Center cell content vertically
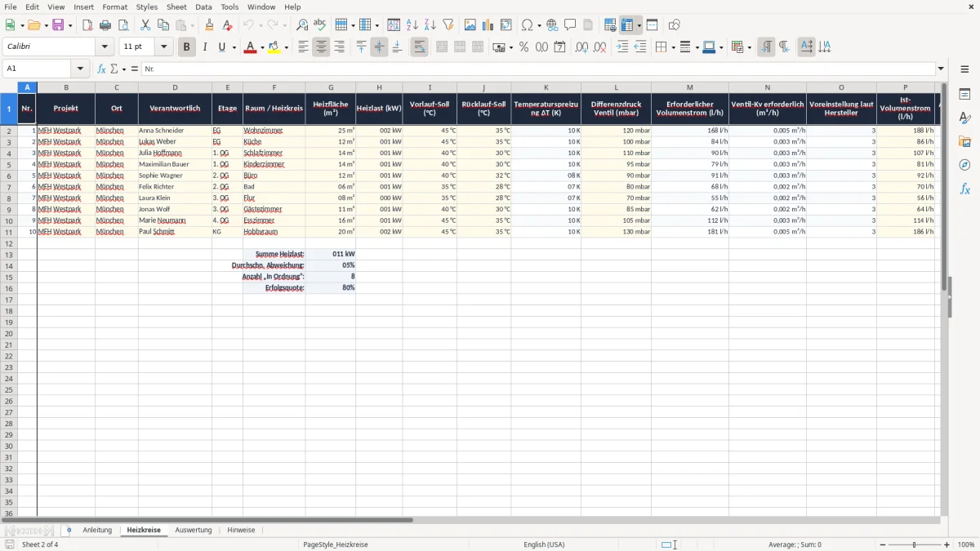 (379, 47)
